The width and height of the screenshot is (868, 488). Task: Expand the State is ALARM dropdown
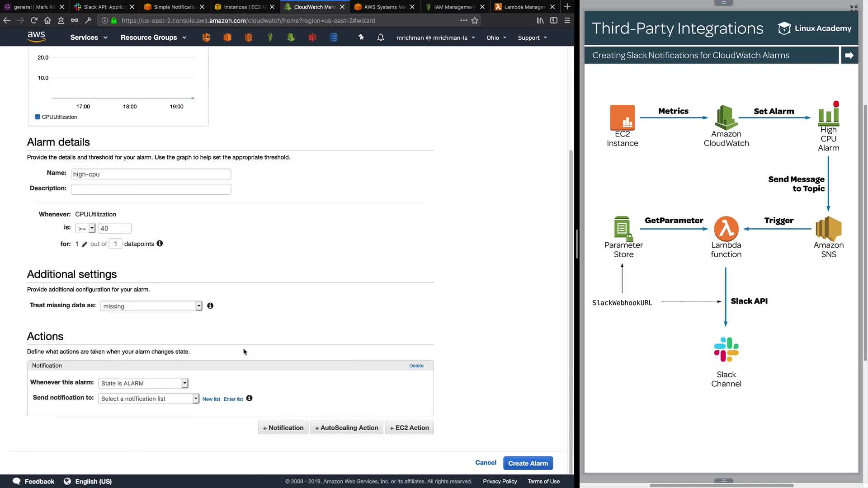coord(143,383)
